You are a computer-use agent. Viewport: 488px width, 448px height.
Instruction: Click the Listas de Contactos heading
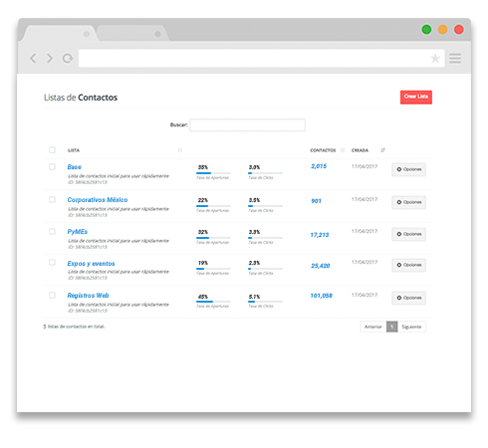[x=81, y=98]
